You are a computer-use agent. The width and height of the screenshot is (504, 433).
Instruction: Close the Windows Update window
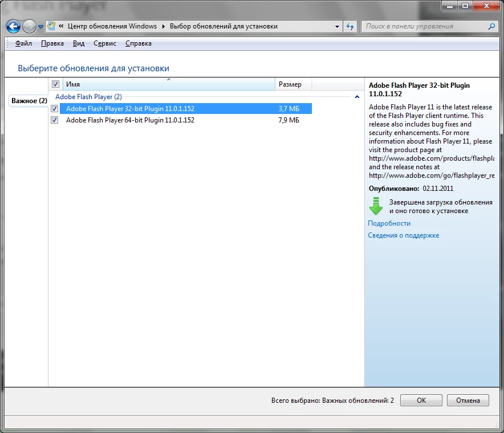pos(486,6)
